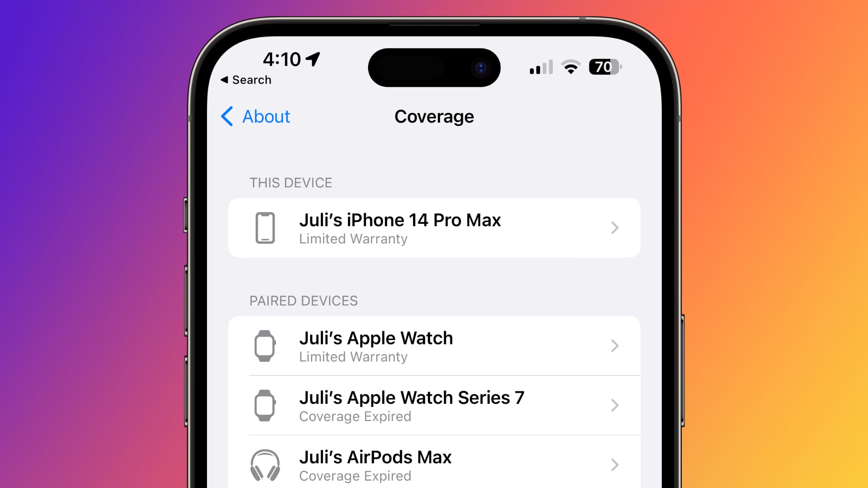
Task: Tap Juli's Apple Watch Limited Warranty row
Action: (434, 346)
